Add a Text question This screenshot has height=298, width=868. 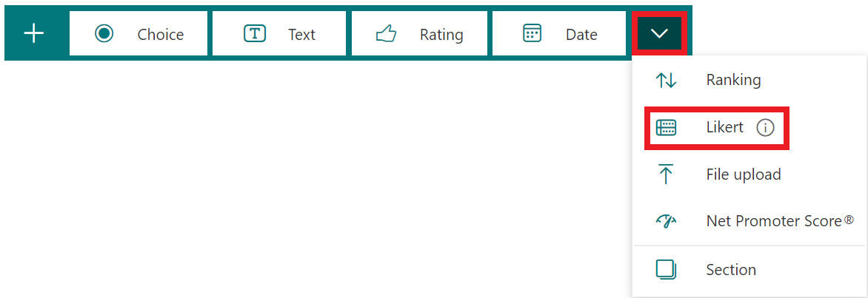click(279, 34)
